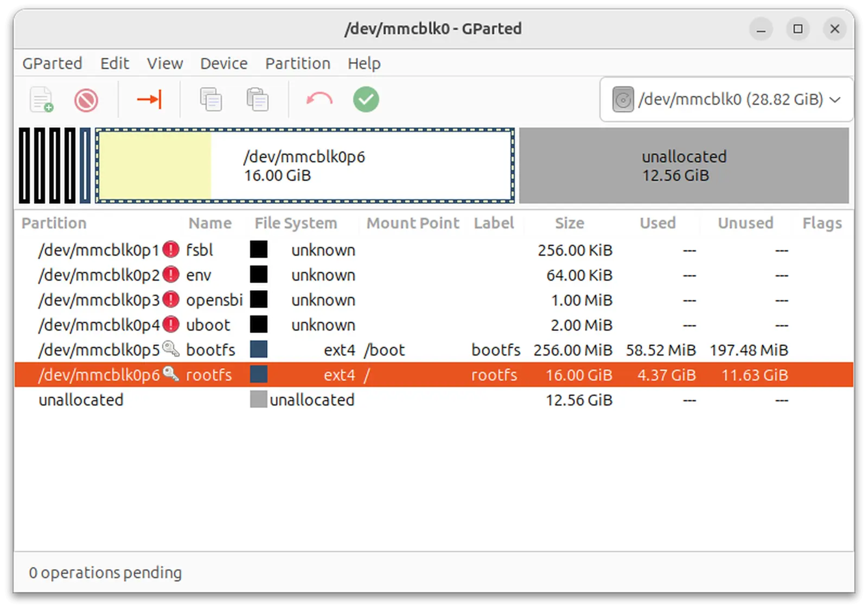868x608 pixels.
Task: Select the small blue bootfs block in disk map
Action: point(85,166)
